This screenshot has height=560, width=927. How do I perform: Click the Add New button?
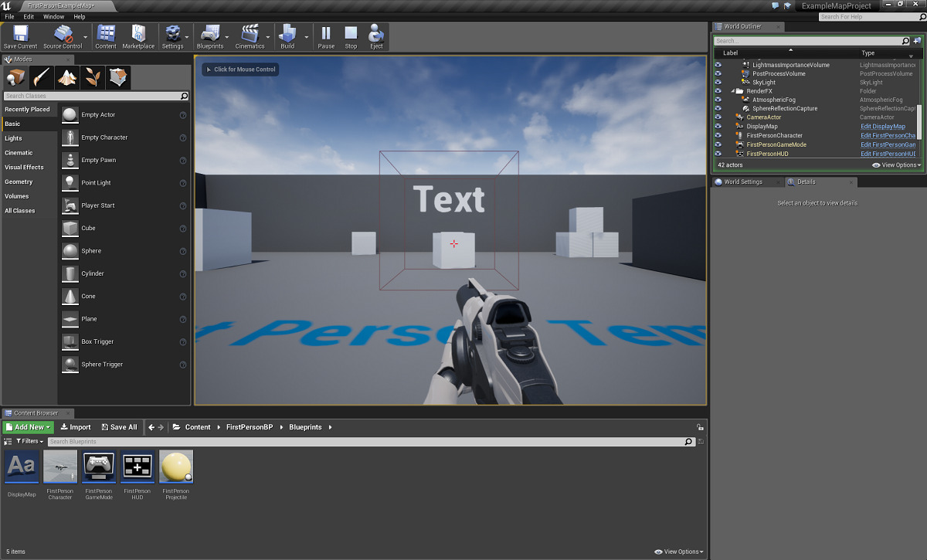(28, 427)
